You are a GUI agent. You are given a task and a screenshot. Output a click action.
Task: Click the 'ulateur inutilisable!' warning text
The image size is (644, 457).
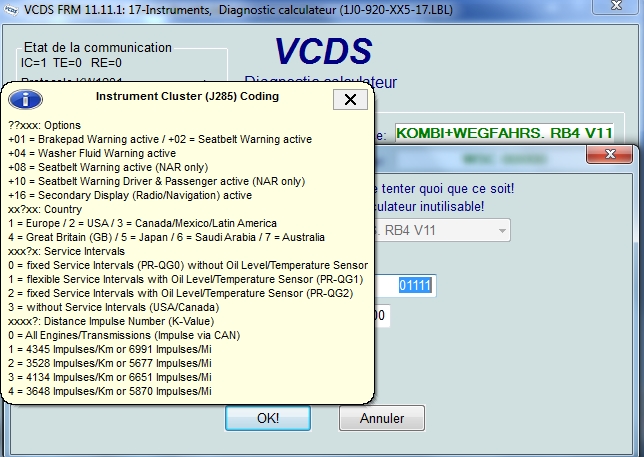(429, 206)
